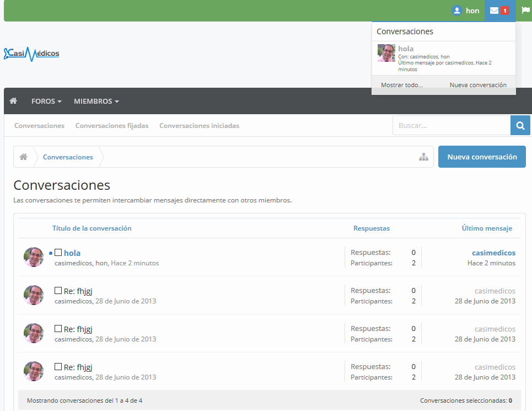
Task: Click the breadcrumb home icon
Action: 24,157
